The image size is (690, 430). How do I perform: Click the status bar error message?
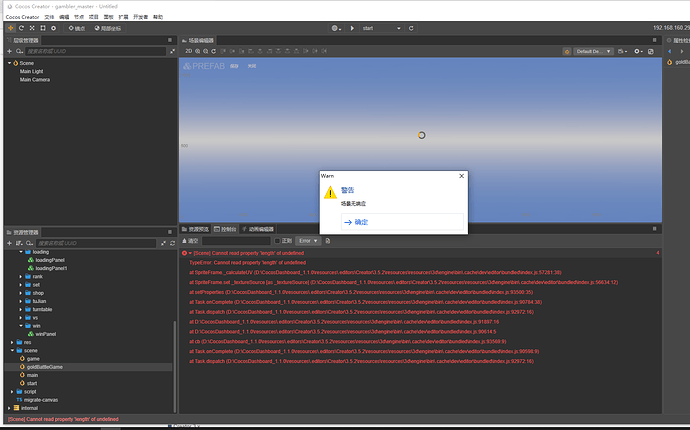point(63,419)
